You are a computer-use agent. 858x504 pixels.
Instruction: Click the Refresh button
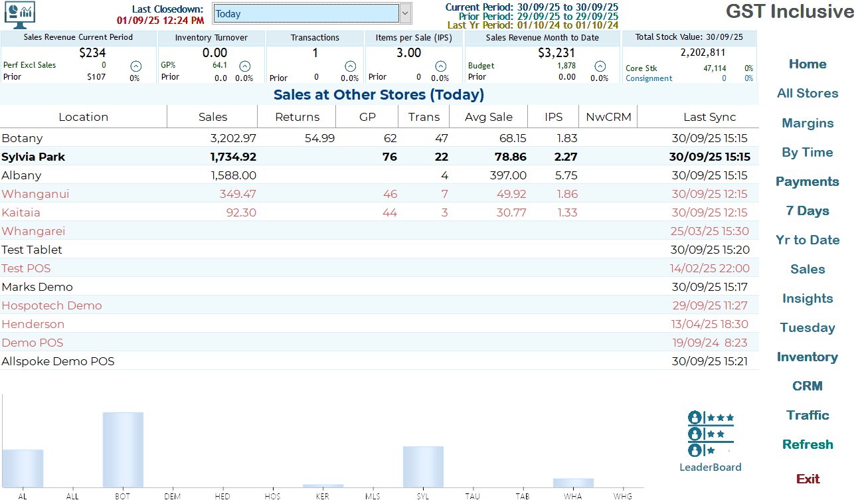tap(808, 444)
